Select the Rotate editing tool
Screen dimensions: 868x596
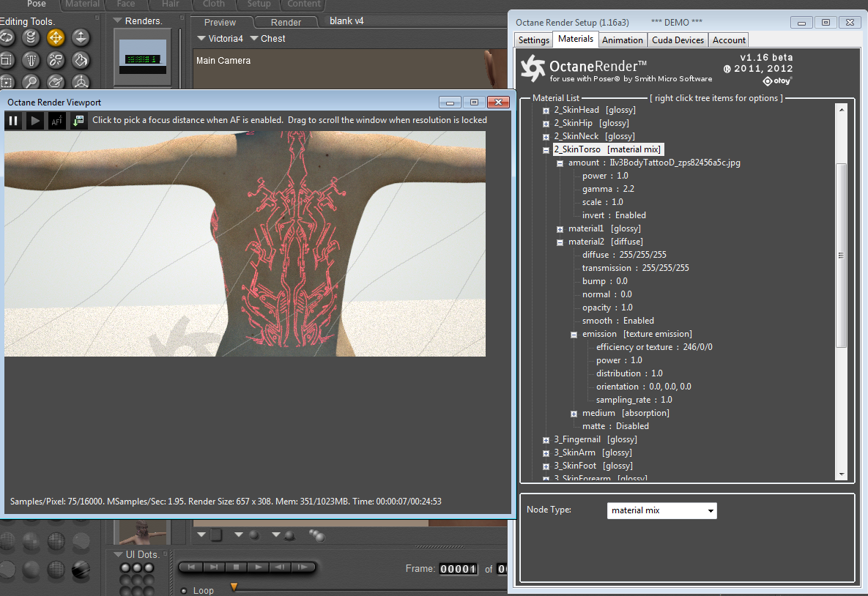pos(6,37)
